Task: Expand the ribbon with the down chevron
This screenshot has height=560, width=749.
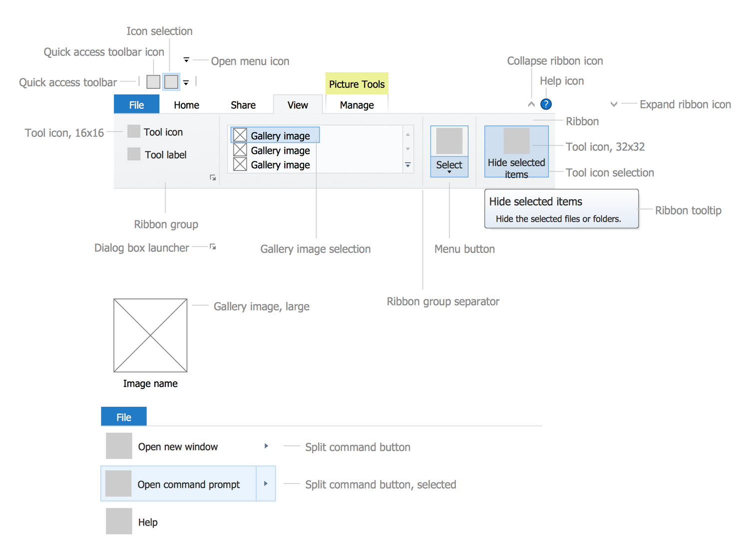Action: [614, 104]
